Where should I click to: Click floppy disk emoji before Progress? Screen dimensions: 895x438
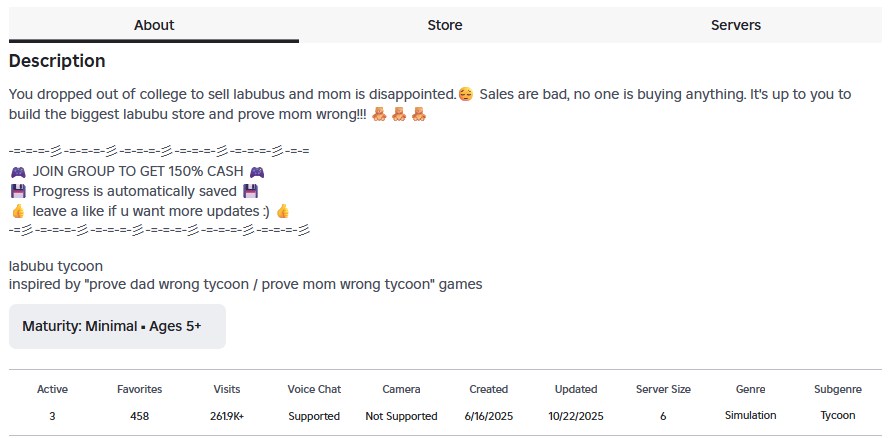pyautogui.click(x=18, y=191)
